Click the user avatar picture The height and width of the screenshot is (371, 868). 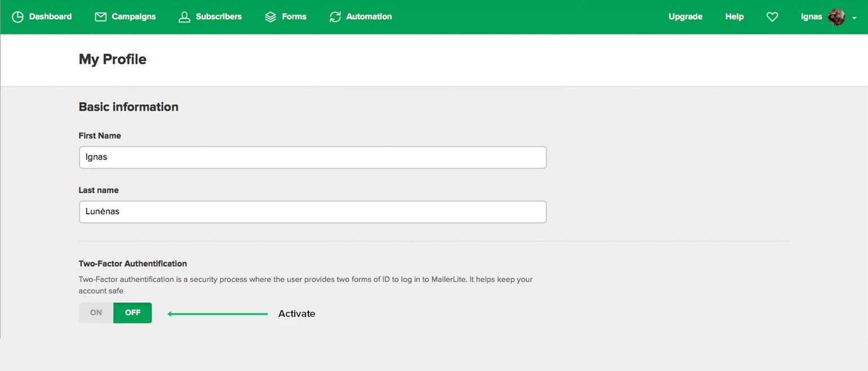(x=836, y=17)
